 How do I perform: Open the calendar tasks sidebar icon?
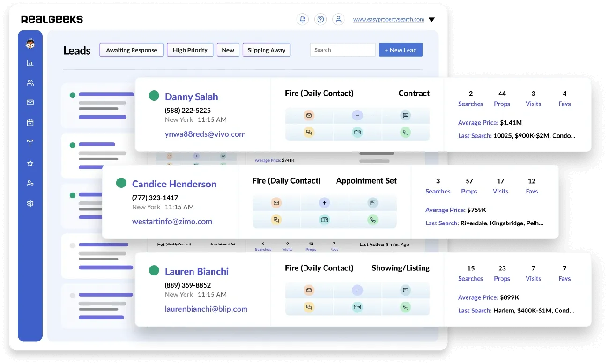pyautogui.click(x=30, y=123)
